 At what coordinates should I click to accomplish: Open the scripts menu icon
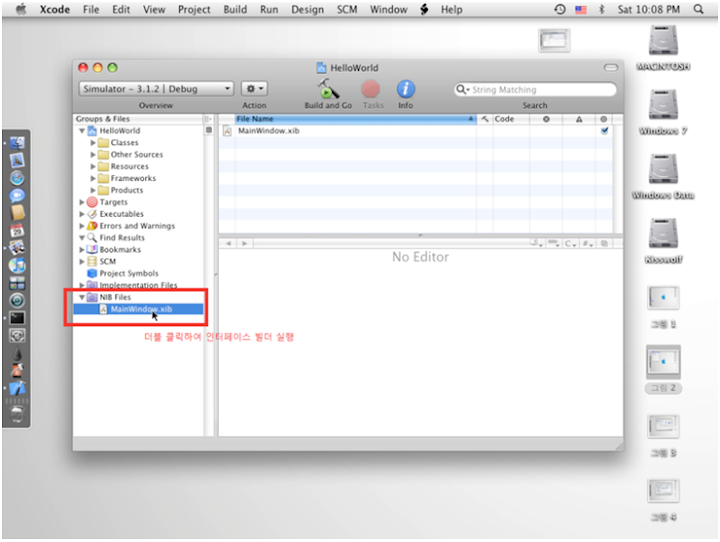424,9
